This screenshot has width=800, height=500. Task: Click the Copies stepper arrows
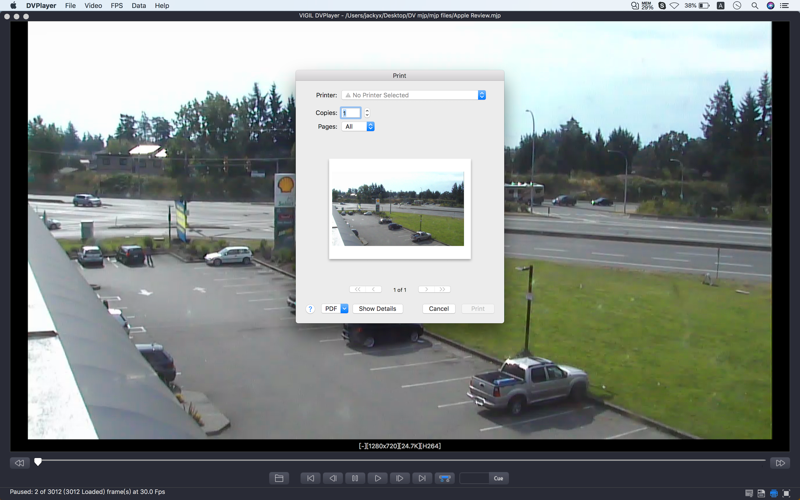coord(367,113)
